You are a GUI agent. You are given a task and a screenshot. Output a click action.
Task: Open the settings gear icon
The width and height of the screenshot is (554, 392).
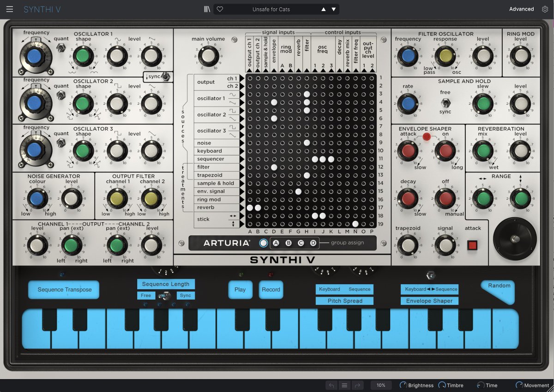545,9
